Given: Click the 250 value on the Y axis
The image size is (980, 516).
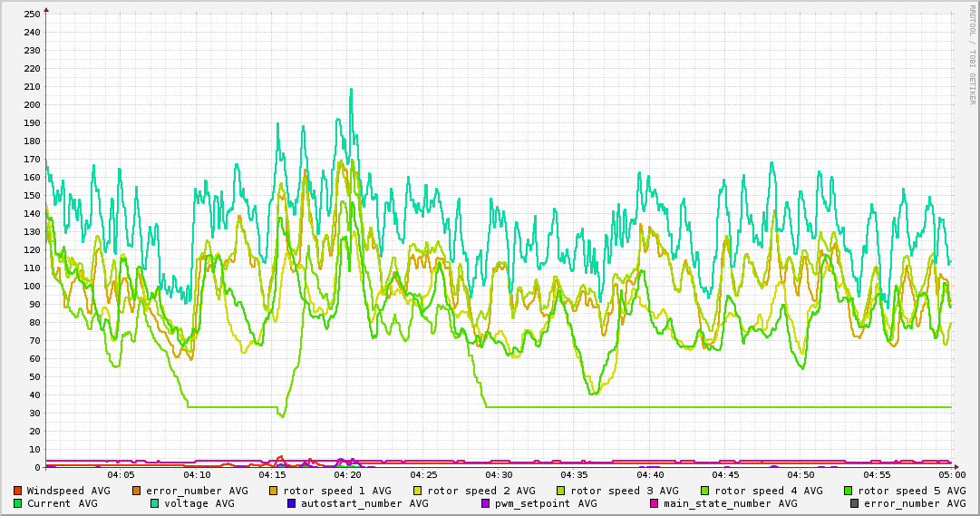Looking at the screenshot, I should point(33,14).
